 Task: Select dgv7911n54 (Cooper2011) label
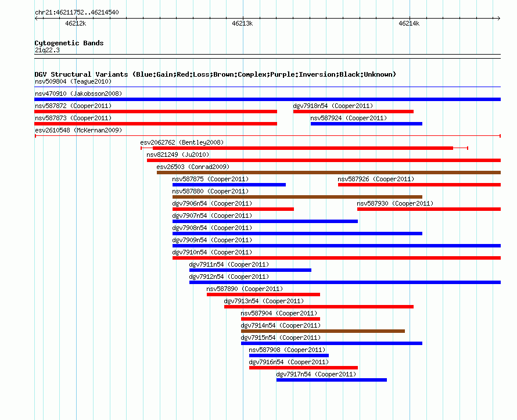[x=229, y=264]
